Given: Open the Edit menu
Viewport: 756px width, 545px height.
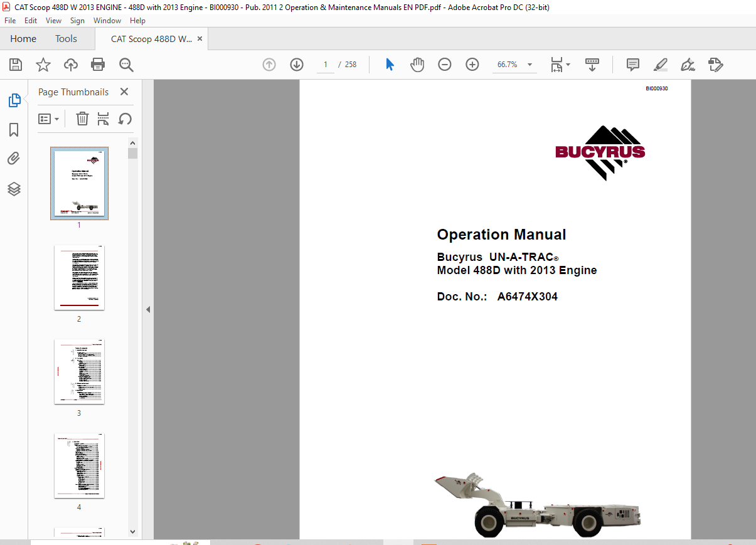Looking at the screenshot, I should point(31,21).
